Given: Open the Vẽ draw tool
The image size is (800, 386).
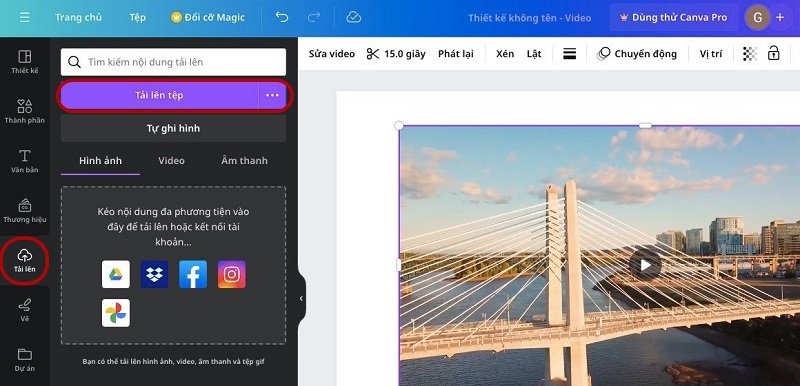Looking at the screenshot, I should click(24, 310).
